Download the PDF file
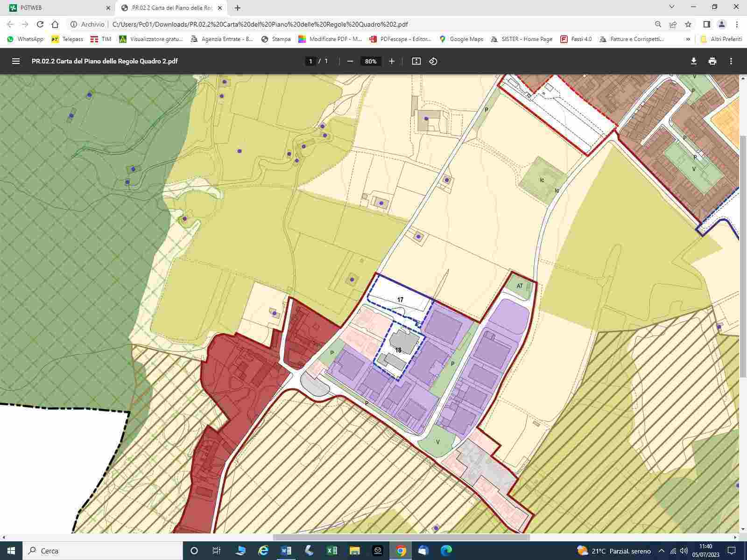Viewport: 747px width, 560px height. [x=694, y=61]
